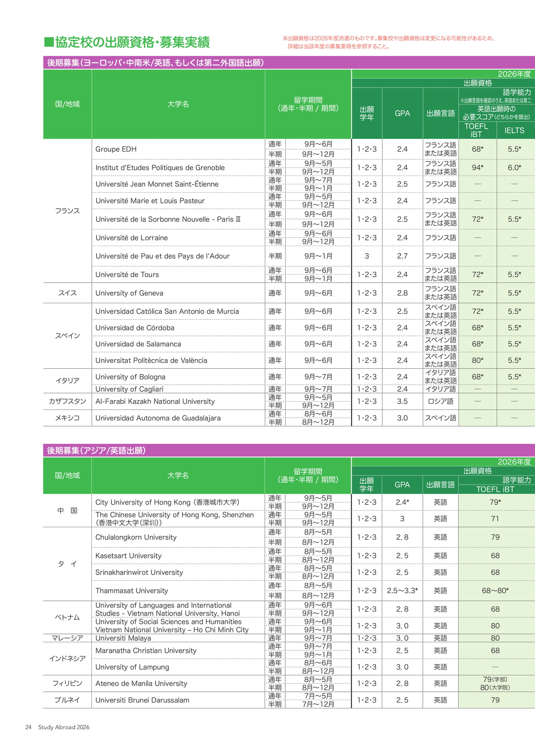Select Institut d'Etudes Politiques de Grenoble

(160, 168)
